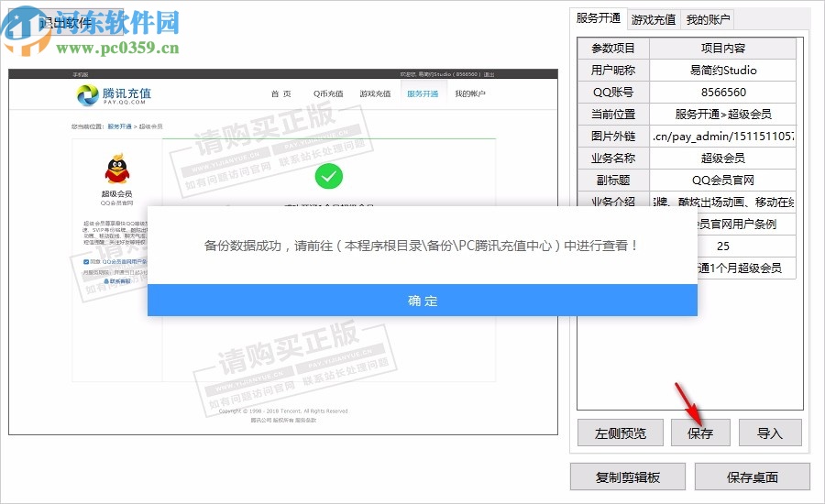The image size is (825, 504).
Task: Edit the 图片外链 URL cell
Action: (x=723, y=137)
